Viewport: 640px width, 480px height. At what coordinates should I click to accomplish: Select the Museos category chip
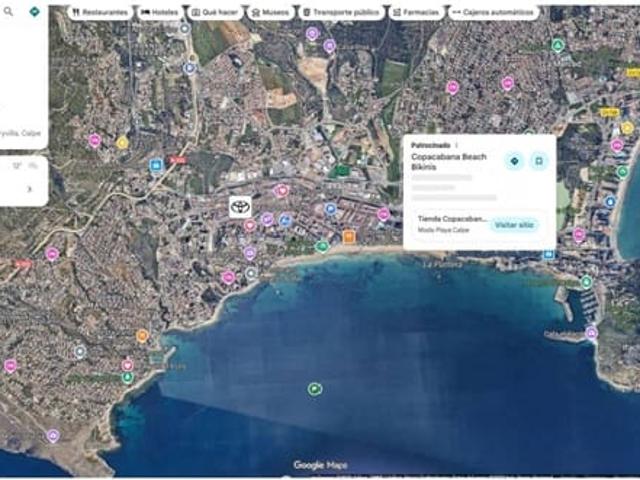(268, 13)
